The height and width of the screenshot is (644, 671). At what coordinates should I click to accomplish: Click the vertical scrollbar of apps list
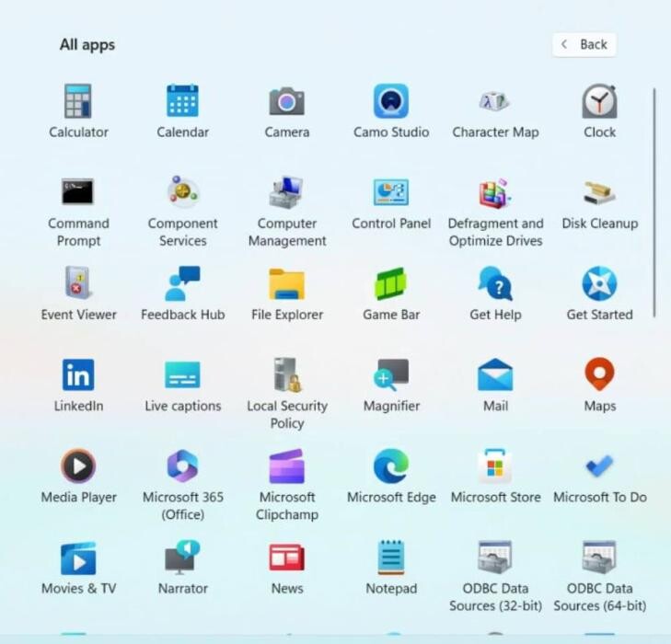click(654, 202)
